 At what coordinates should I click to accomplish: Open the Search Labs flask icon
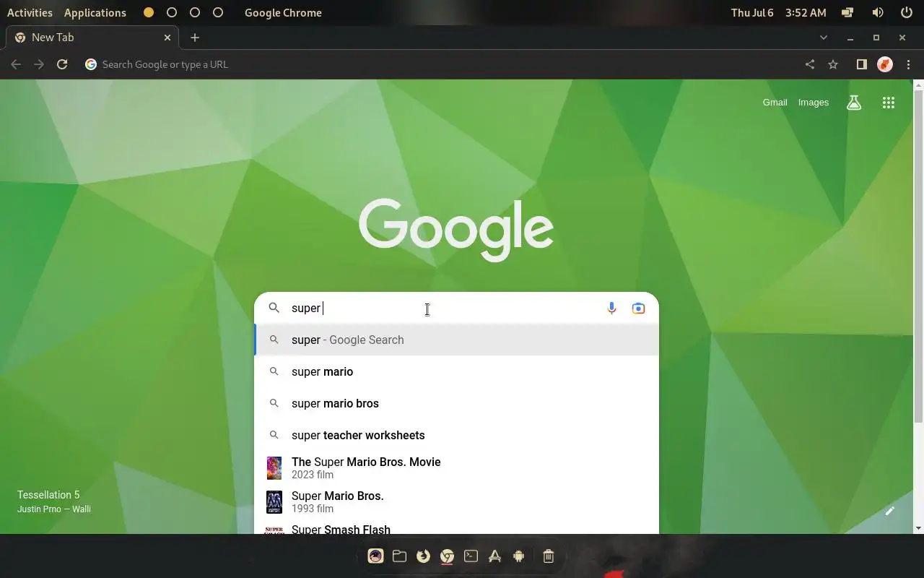854,103
